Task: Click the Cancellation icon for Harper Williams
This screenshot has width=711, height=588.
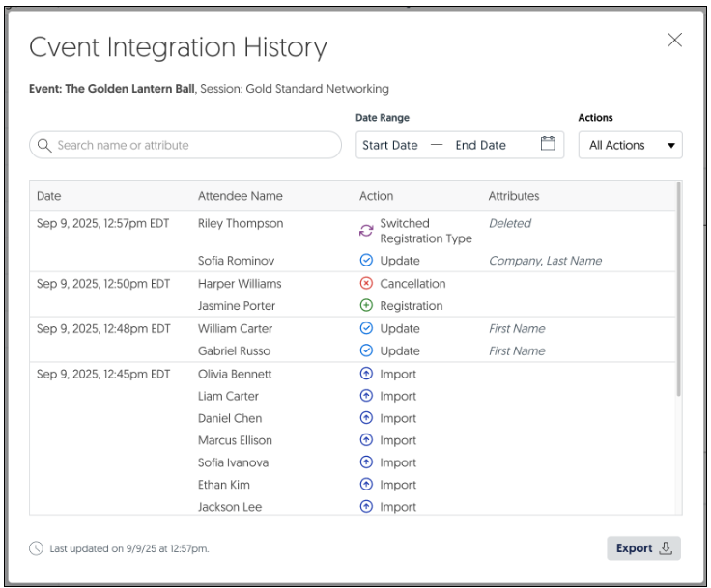Action: [366, 284]
